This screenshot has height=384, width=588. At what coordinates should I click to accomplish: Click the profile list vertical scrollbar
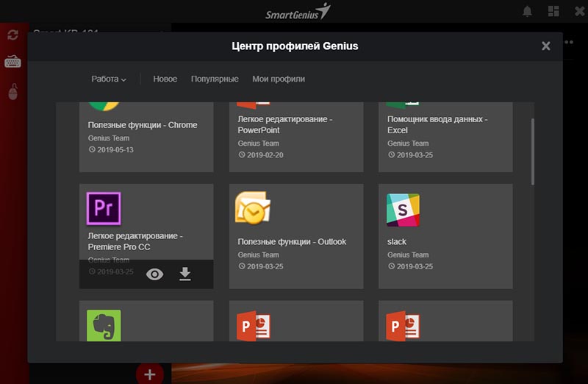(x=532, y=152)
